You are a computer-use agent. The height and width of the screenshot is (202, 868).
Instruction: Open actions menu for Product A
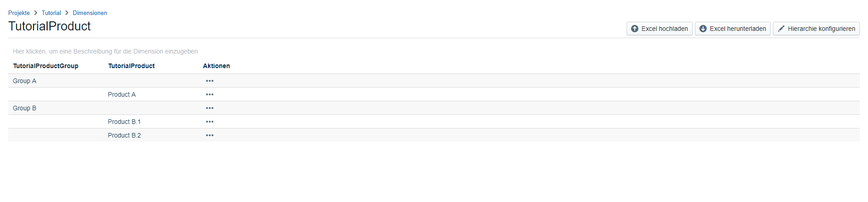coord(209,94)
